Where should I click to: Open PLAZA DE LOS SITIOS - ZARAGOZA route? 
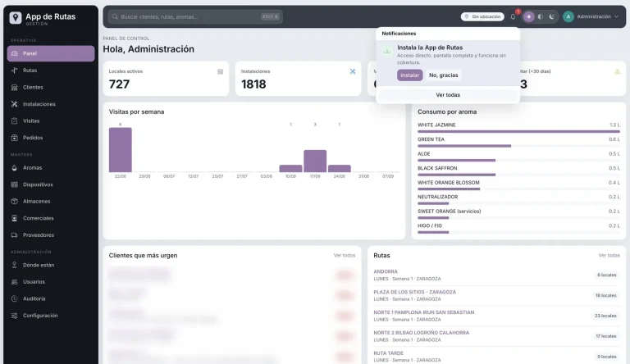point(496,296)
